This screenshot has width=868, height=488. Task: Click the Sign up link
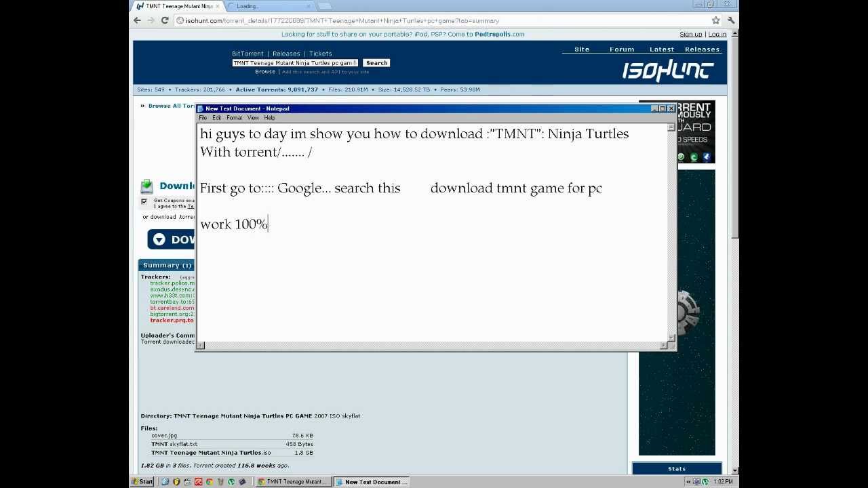pyautogui.click(x=691, y=35)
